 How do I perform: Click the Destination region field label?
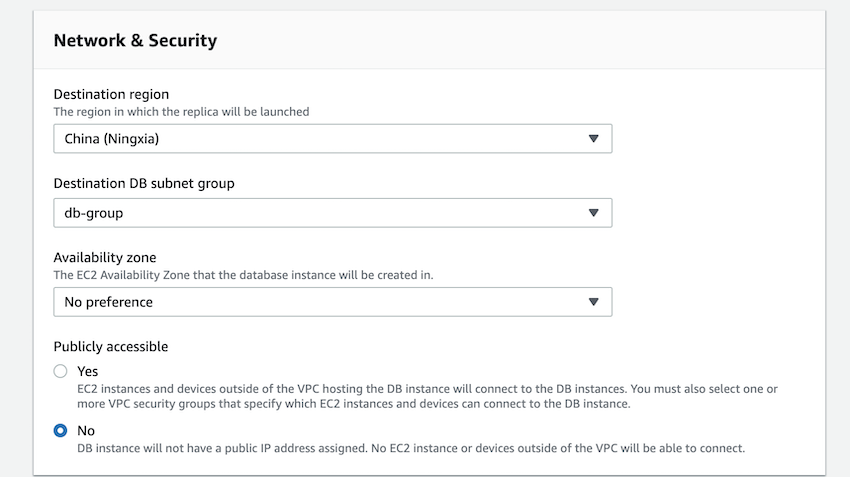111,94
